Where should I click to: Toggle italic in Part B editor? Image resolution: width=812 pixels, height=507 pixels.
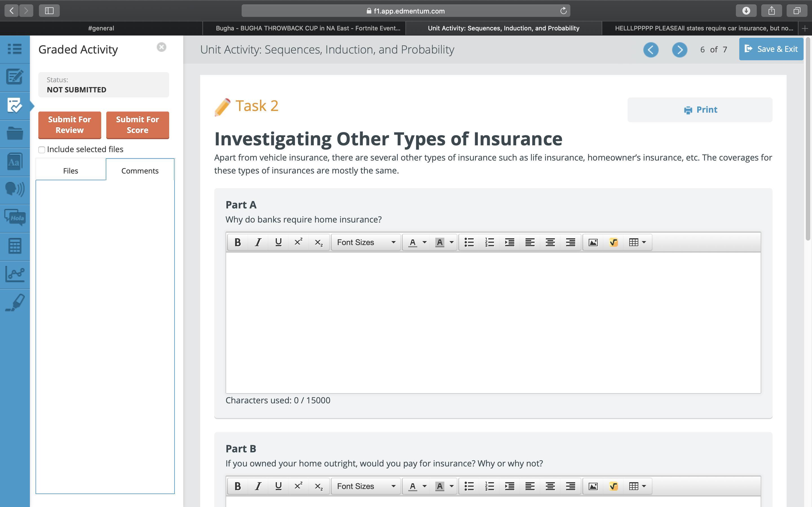(x=258, y=486)
